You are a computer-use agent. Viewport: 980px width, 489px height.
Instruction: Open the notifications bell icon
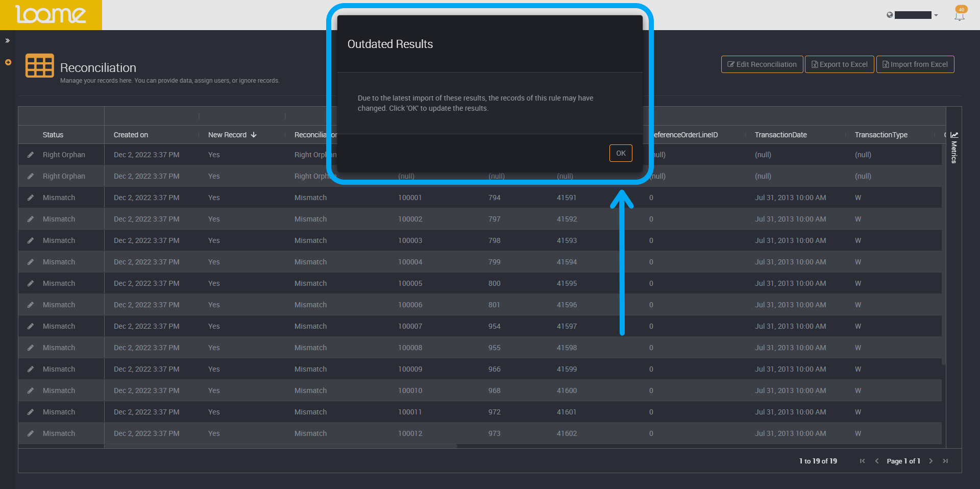pyautogui.click(x=960, y=15)
